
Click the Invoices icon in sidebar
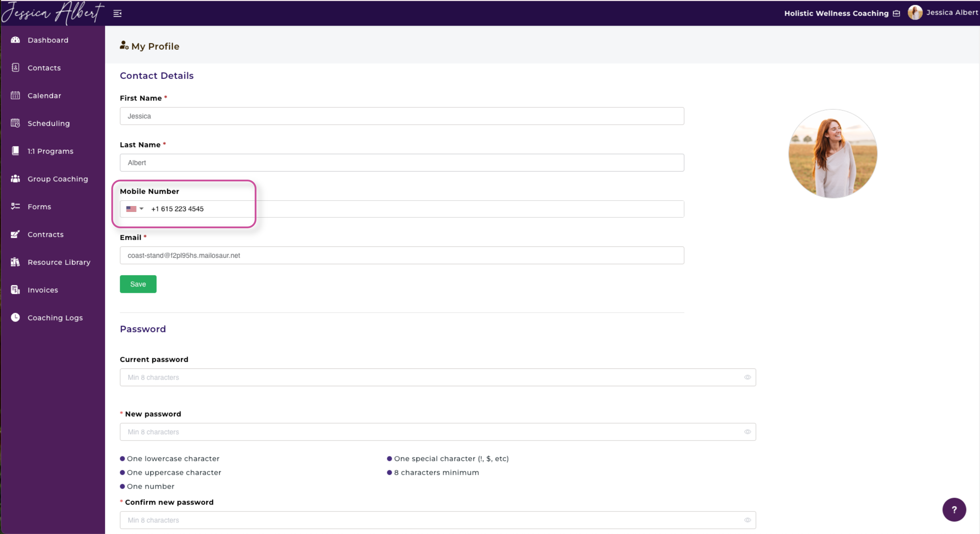point(15,290)
